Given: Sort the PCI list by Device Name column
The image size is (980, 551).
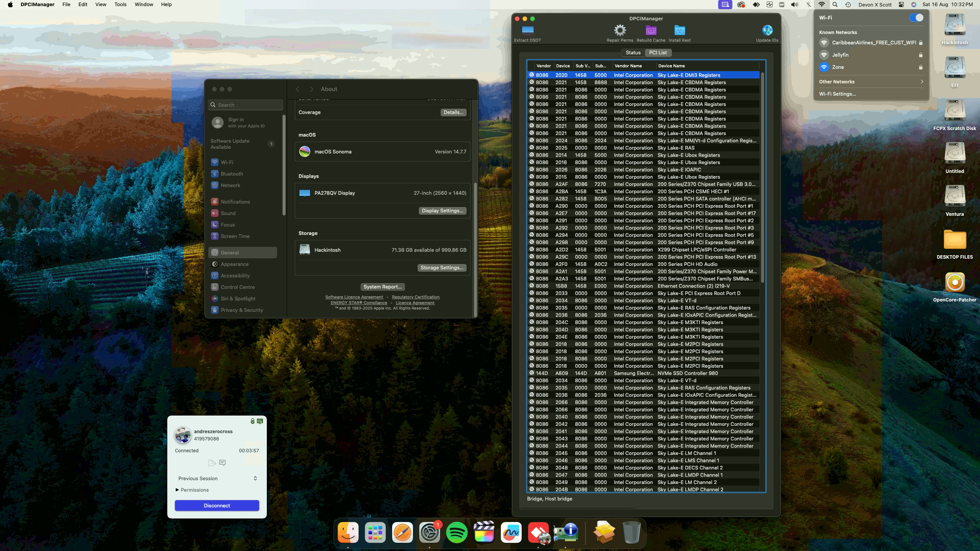Looking at the screenshot, I should pyautogui.click(x=707, y=66).
